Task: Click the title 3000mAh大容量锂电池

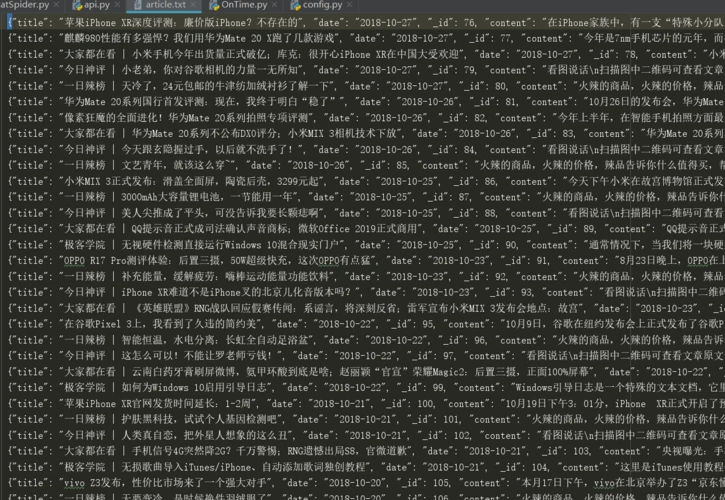Action: [x=207, y=197]
